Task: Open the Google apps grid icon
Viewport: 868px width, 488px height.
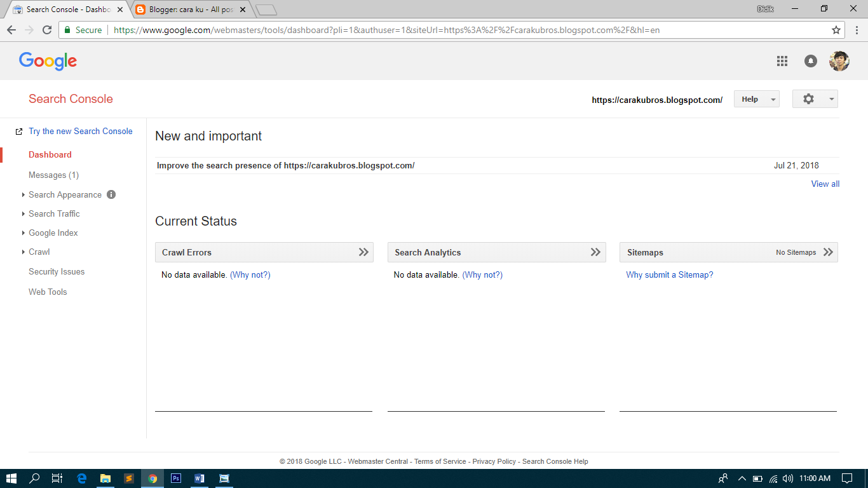Action: pyautogui.click(x=782, y=61)
